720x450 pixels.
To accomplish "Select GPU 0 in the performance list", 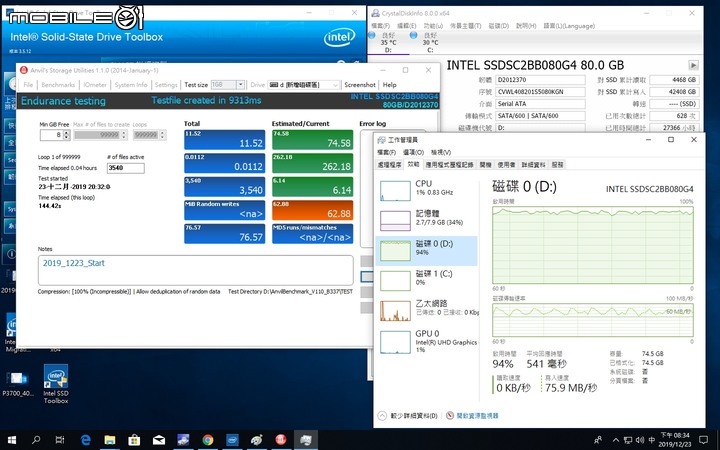I will coord(427,341).
